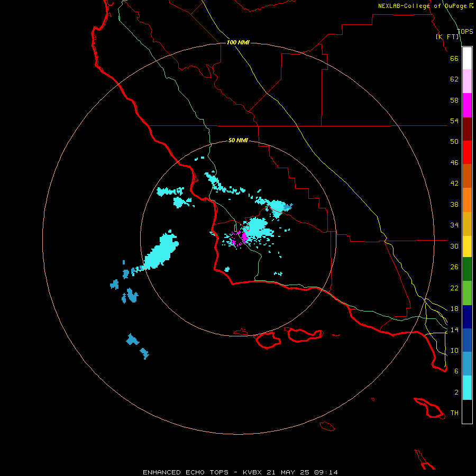Click the light green legend swatch

tap(467, 293)
